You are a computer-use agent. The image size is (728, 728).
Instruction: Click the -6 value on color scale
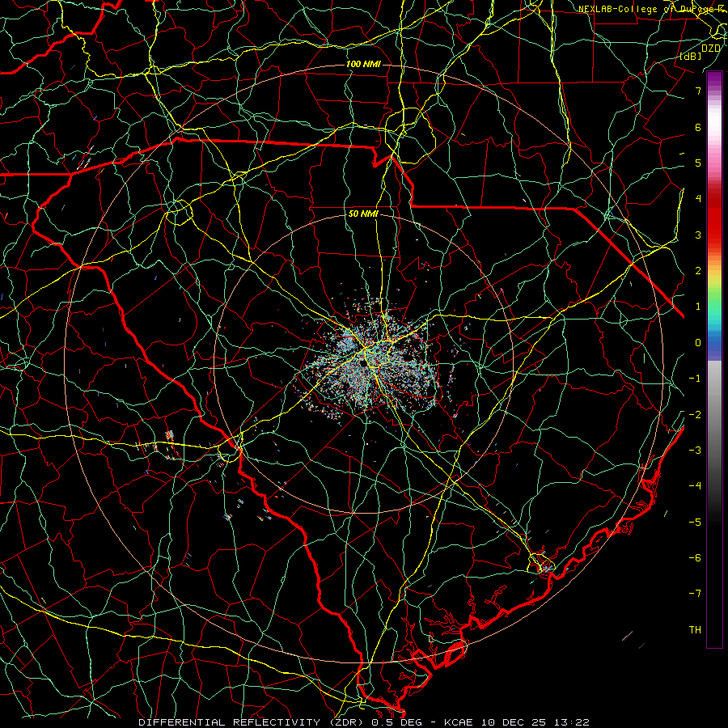pos(695,557)
